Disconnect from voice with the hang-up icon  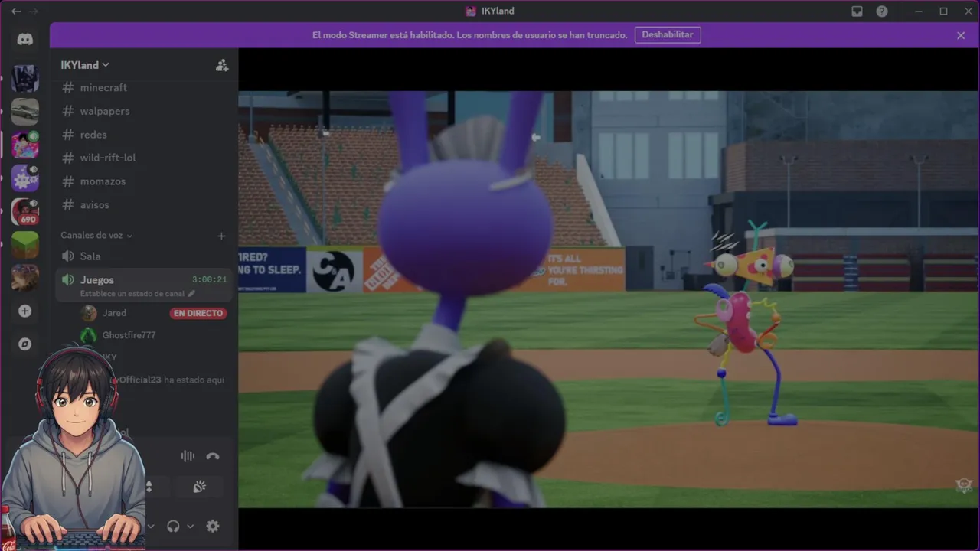pyautogui.click(x=213, y=456)
